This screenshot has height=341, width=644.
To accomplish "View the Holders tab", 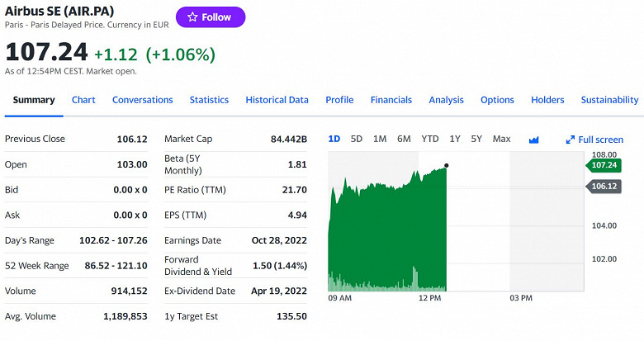I will point(547,100).
